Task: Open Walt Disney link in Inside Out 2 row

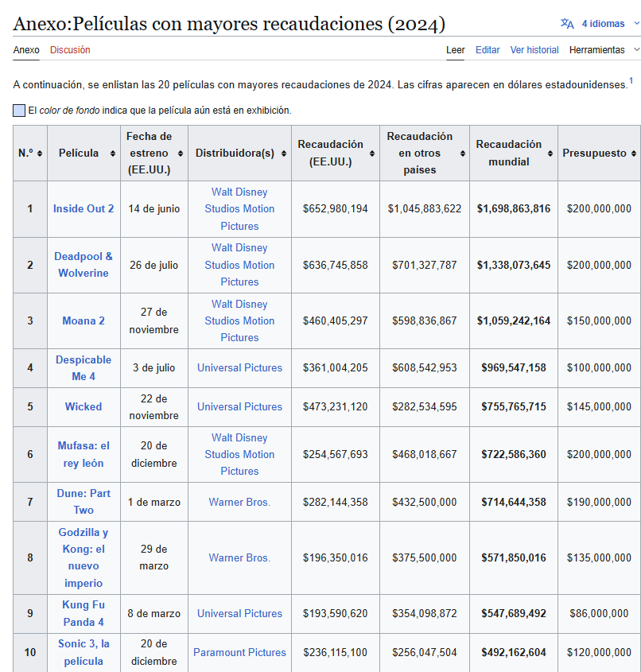Action: point(239,208)
